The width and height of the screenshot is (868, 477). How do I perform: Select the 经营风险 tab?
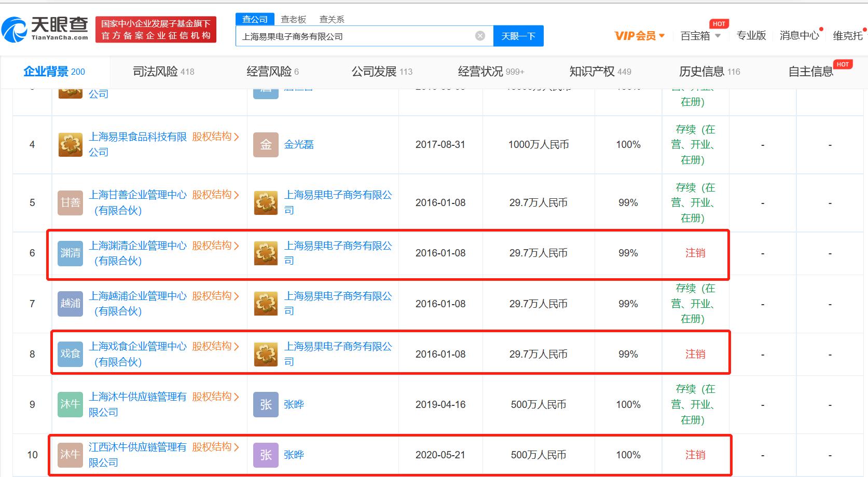[x=272, y=72]
